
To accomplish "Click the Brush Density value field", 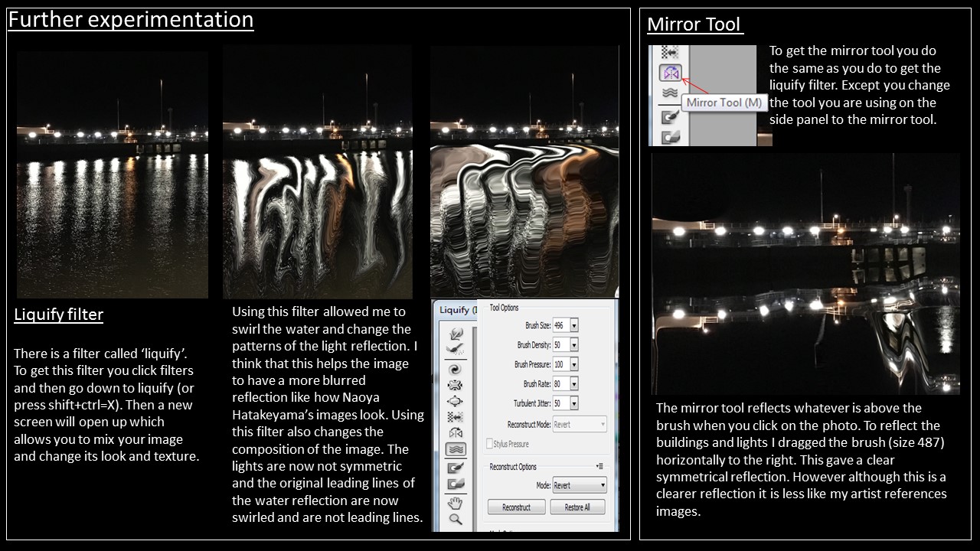I will (x=561, y=345).
